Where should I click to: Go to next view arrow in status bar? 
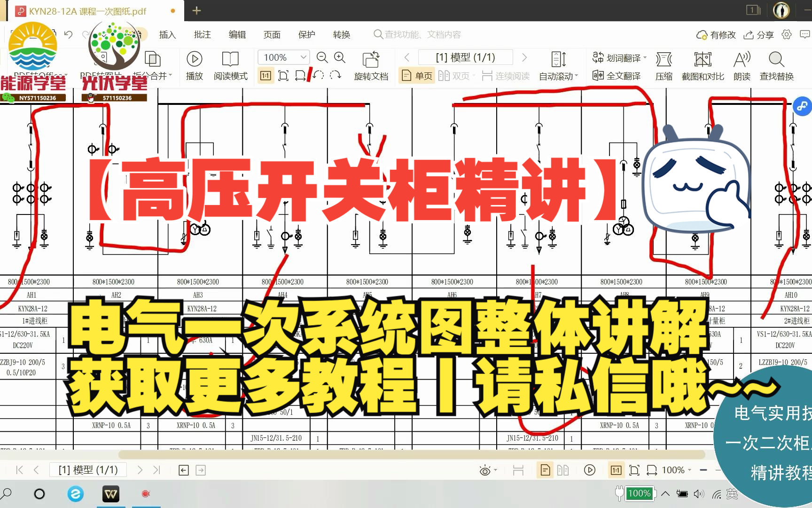coord(201,470)
